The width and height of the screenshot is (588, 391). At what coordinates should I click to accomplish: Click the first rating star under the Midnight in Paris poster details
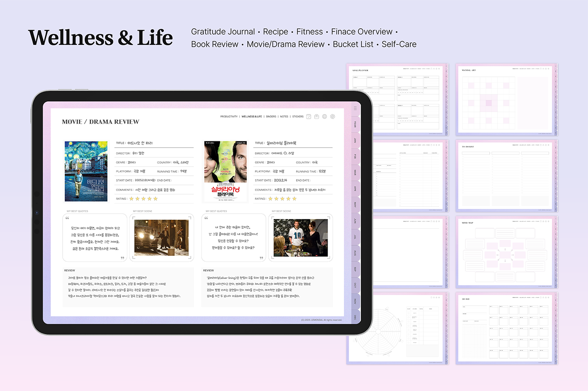[x=131, y=199]
